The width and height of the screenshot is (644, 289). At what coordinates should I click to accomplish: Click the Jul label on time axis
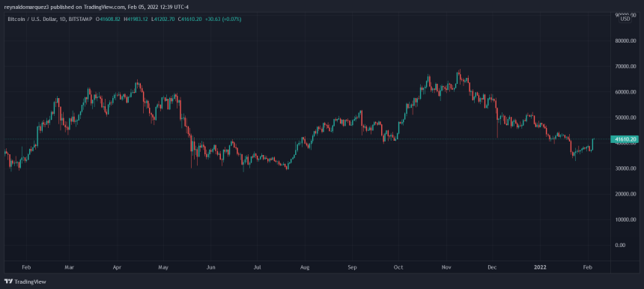(257, 267)
